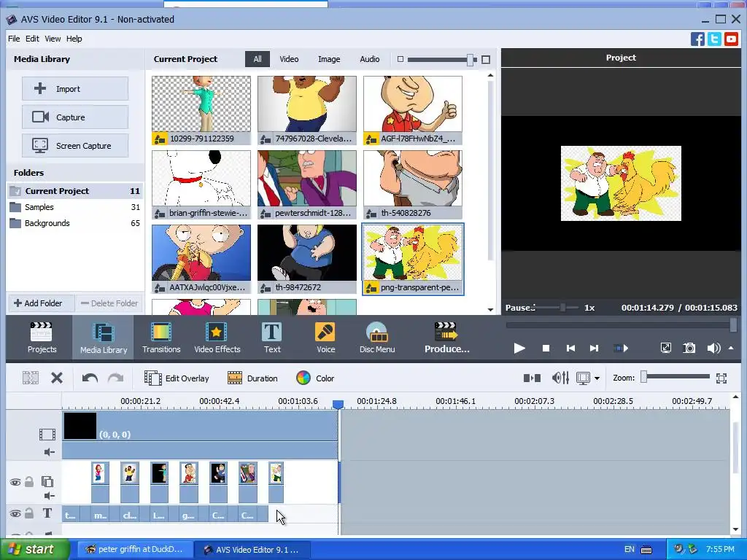Image resolution: width=747 pixels, height=560 pixels.
Task: Take a snapshot of the preview
Action: 689,348
